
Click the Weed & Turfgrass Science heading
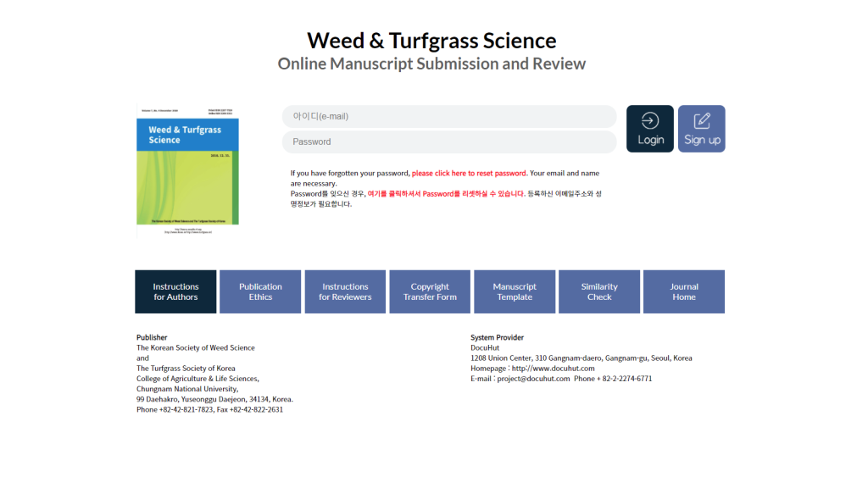tap(431, 41)
